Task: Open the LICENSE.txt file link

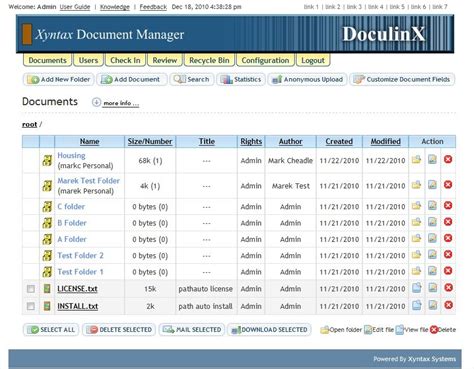Action: coord(77,289)
